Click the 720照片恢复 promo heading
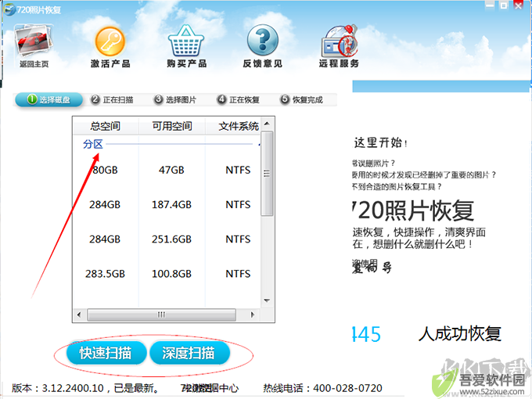 tap(413, 210)
